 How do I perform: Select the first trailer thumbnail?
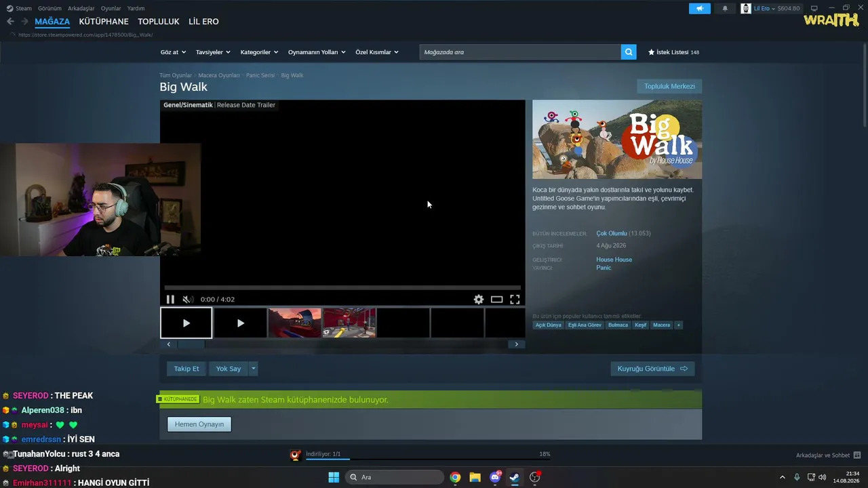pyautogui.click(x=186, y=323)
